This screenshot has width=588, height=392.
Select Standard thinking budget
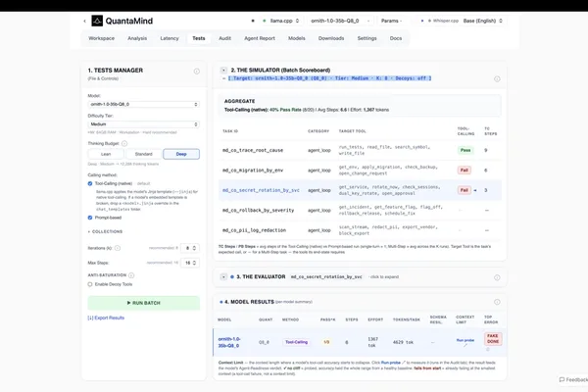(144, 154)
